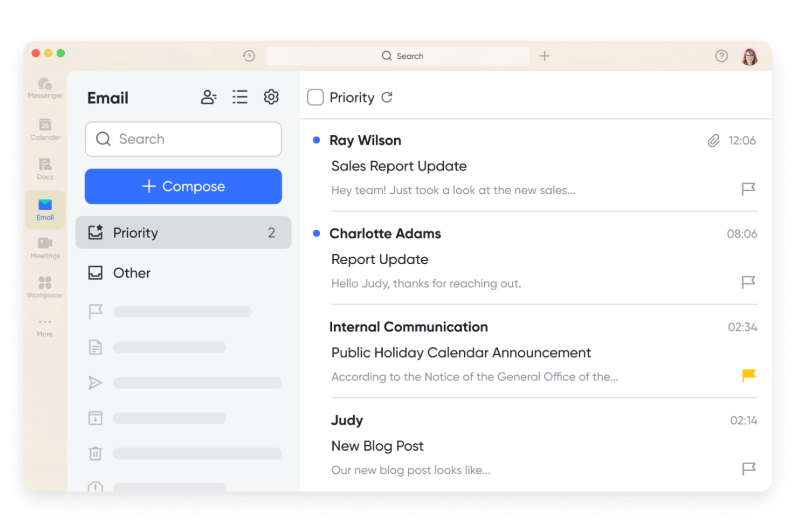The height and width of the screenshot is (532, 798).
Task: Click the Compose button
Action: click(x=183, y=186)
